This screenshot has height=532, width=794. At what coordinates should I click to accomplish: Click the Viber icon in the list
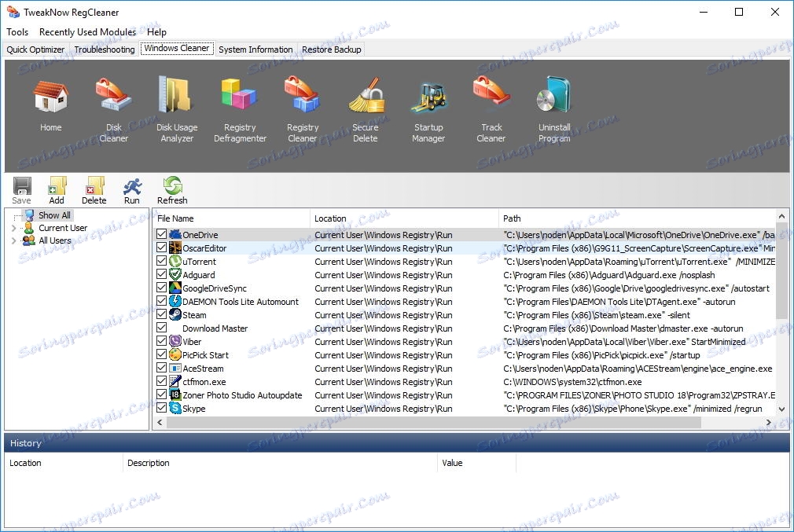(175, 341)
